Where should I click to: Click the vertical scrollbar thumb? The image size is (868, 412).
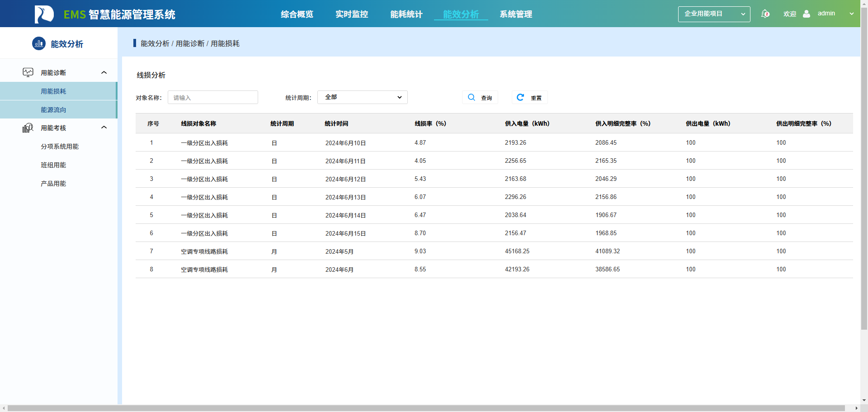[x=864, y=168]
